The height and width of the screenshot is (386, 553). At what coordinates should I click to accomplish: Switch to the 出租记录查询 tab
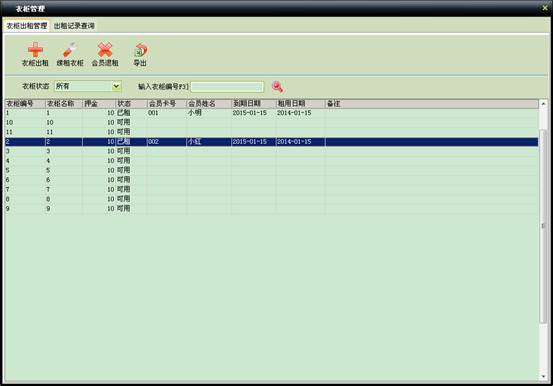coord(74,26)
